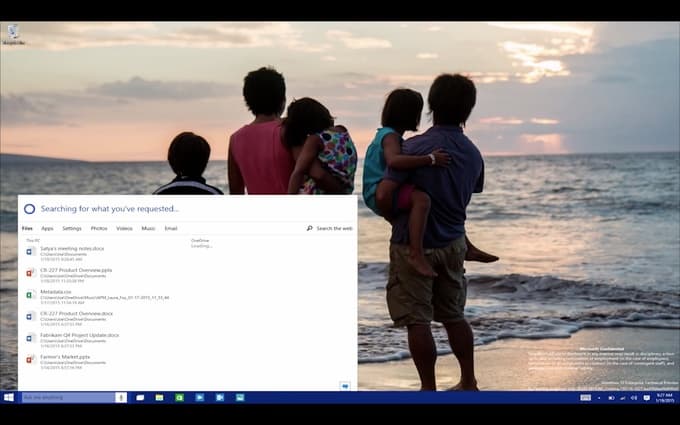The image size is (680, 425).
Task: Click the 'Search the web' link
Action: [334, 228]
